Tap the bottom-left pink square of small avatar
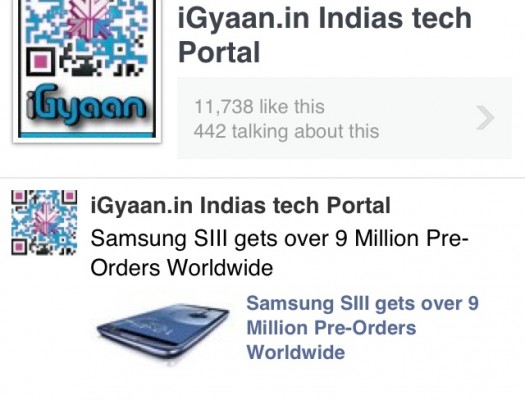This screenshot has width=525, height=400. (19, 247)
